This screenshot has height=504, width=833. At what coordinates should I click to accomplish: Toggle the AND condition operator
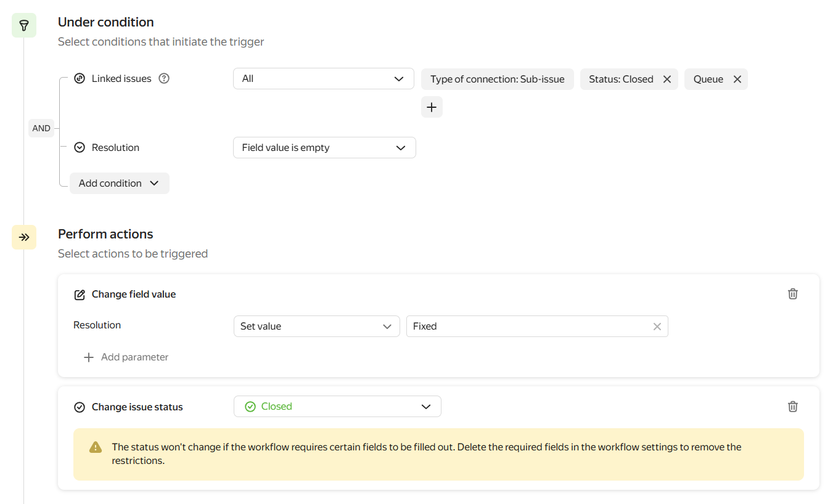click(x=41, y=128)
